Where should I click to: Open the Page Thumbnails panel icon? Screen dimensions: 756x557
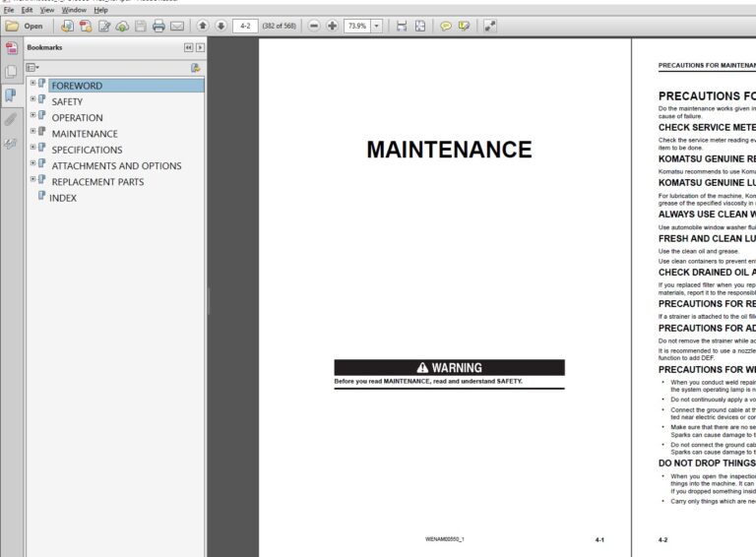(x=11, y=71)
